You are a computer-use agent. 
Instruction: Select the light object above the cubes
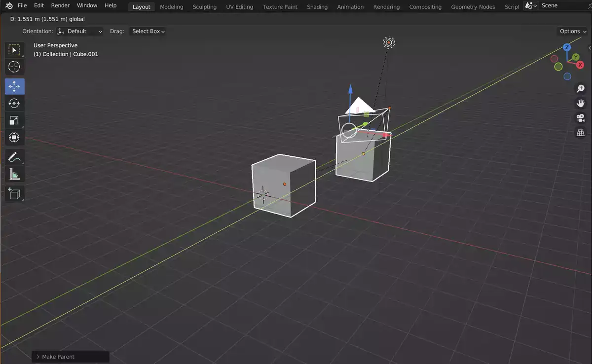[x=389, y=43]
